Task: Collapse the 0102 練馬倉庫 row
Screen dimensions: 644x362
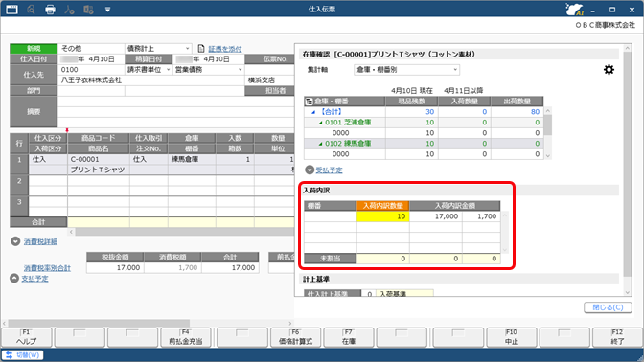Action: [x=320, y=144]
